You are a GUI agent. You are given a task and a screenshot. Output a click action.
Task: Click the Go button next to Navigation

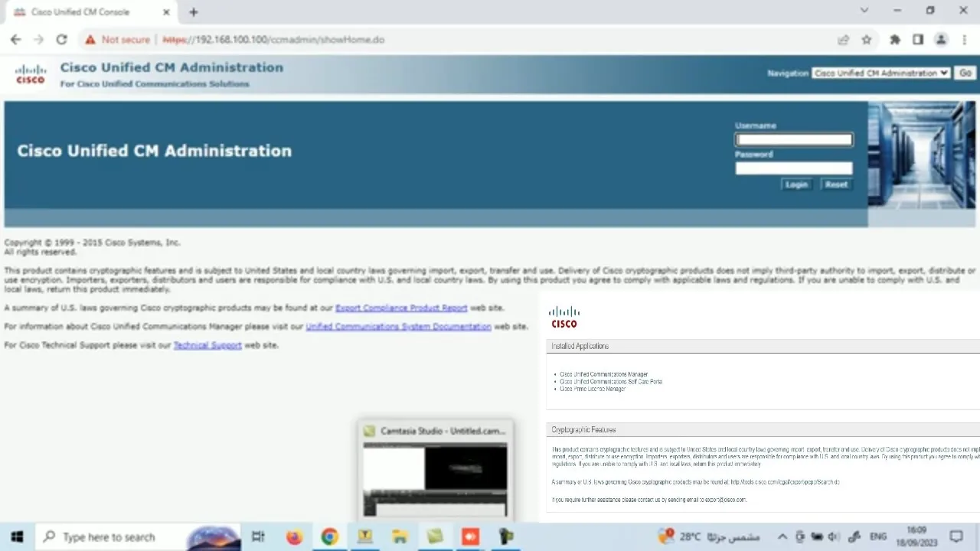[x=965, y=73]
